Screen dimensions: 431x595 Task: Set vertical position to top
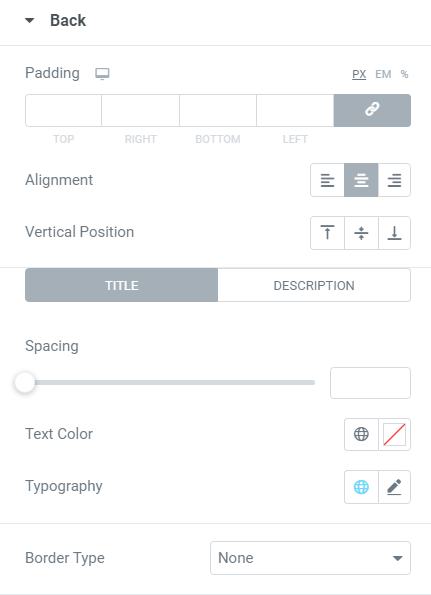[327, 233]
